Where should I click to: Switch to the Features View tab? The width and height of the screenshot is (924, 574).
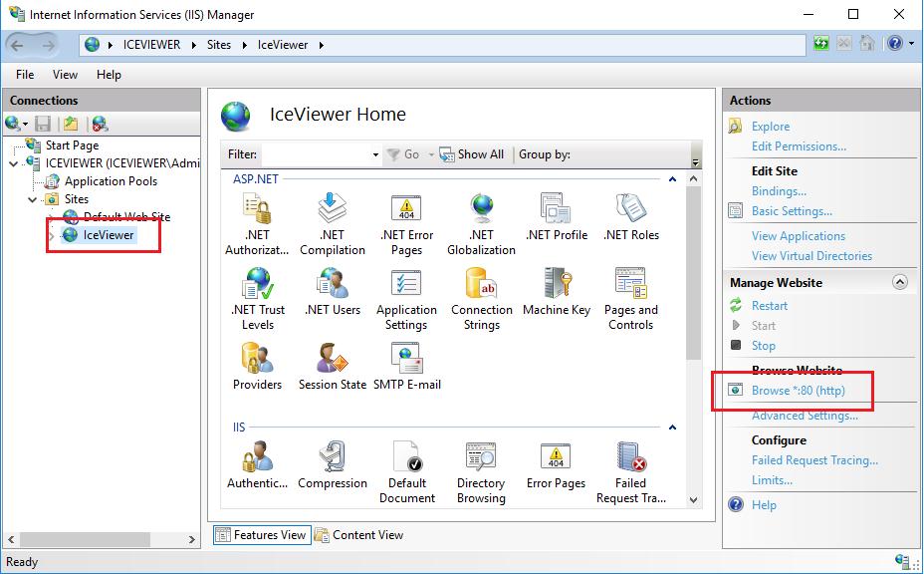click(262, 535)
